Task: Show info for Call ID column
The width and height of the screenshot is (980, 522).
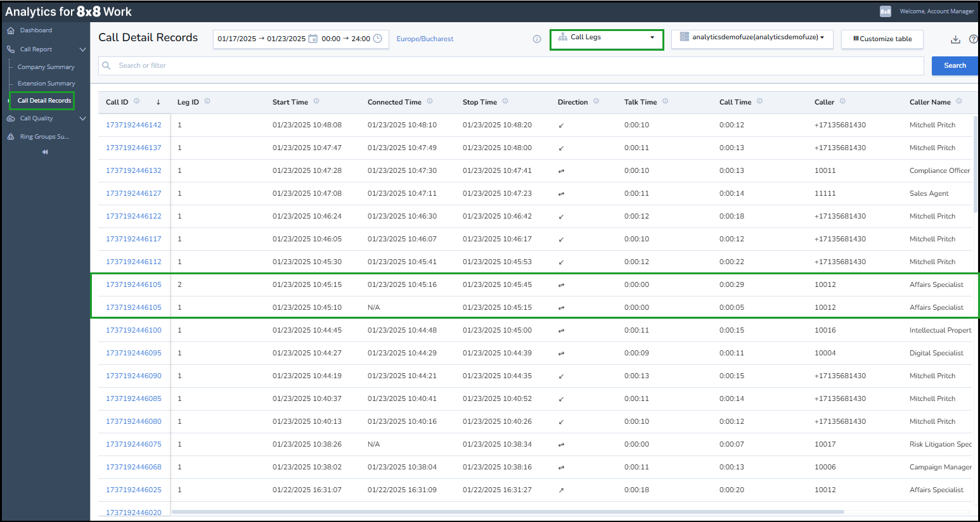Action: pyautogui.click(x=136, y=101)
